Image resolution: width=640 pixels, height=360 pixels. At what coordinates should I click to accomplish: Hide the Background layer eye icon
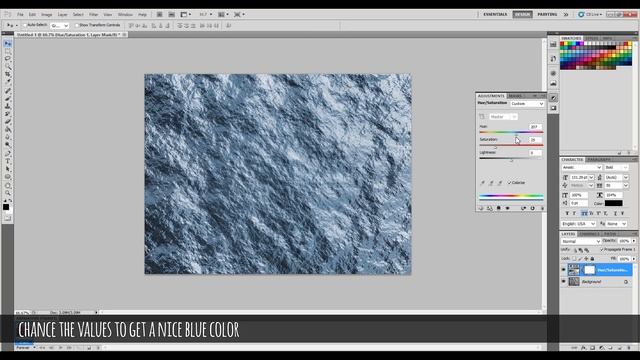(x=564, y=282)
